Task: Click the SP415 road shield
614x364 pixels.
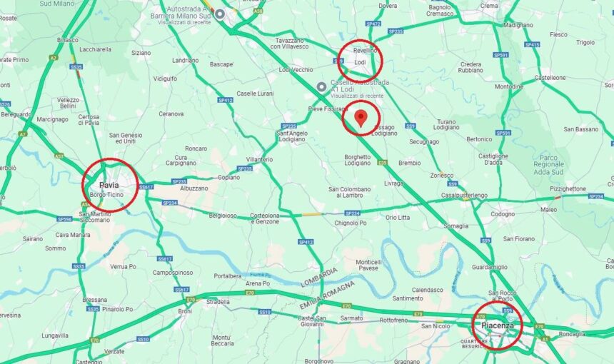Action: [532, 45]
